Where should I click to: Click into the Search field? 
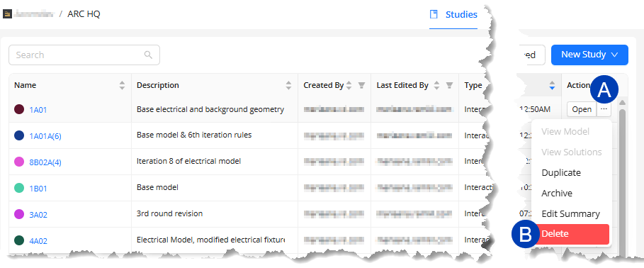click(84, 55)
